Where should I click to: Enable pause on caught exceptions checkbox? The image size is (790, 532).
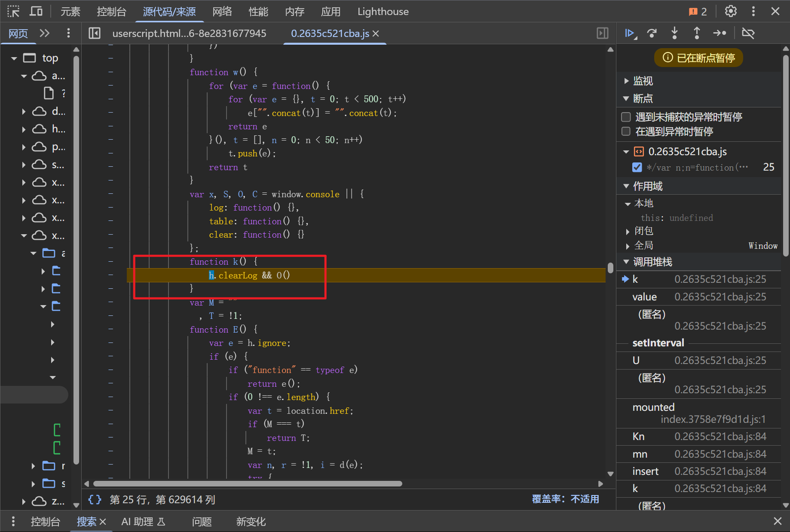(x=626, y=131)
